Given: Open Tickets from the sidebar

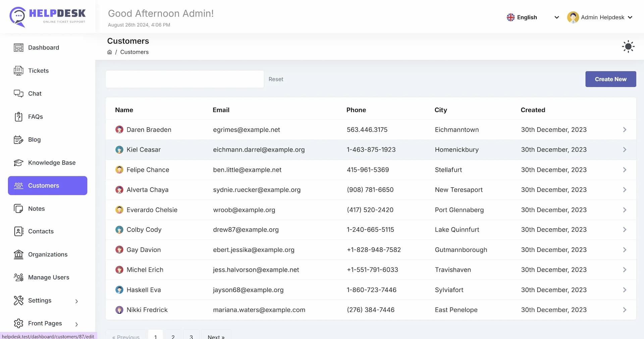Looking at the screenshot, I should 48,71.
